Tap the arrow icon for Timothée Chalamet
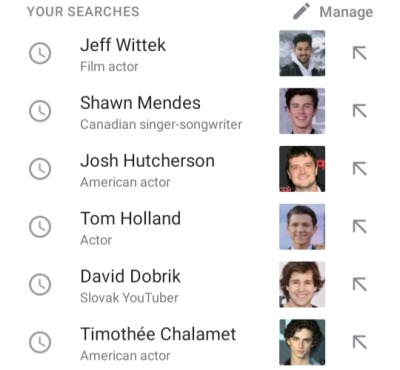This screenshot has height=370, width=400. tap(360, 342)
